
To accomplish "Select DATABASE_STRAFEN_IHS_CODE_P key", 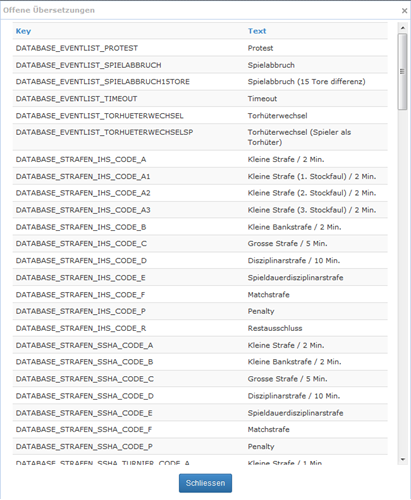I will click(x=81, y=311).
